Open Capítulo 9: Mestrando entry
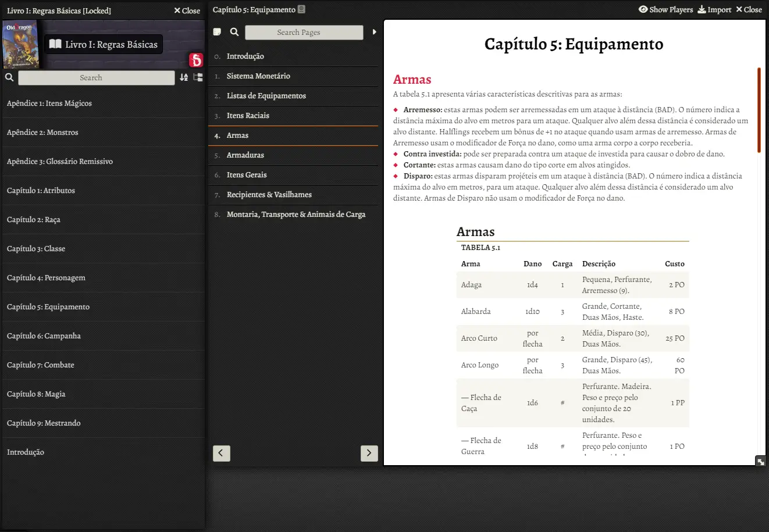Viewport: 769px width, 532px height. pos(104,423)
